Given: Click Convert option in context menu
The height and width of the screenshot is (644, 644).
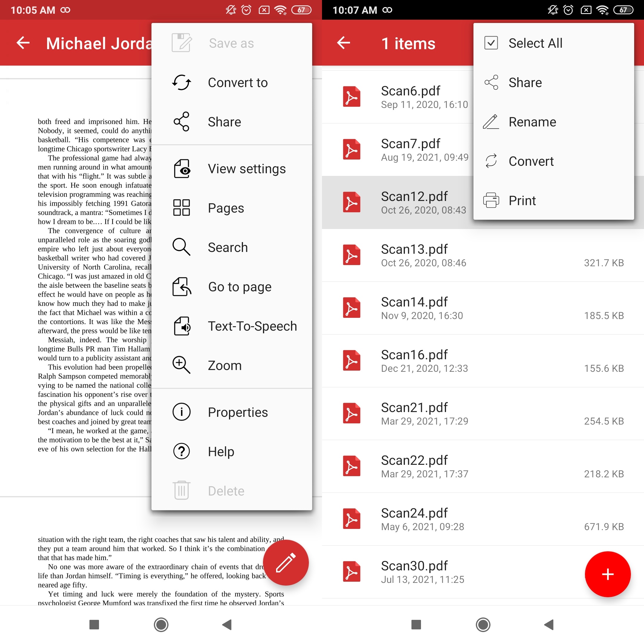Looking at the screenshot, I should [x=532, y=161].
